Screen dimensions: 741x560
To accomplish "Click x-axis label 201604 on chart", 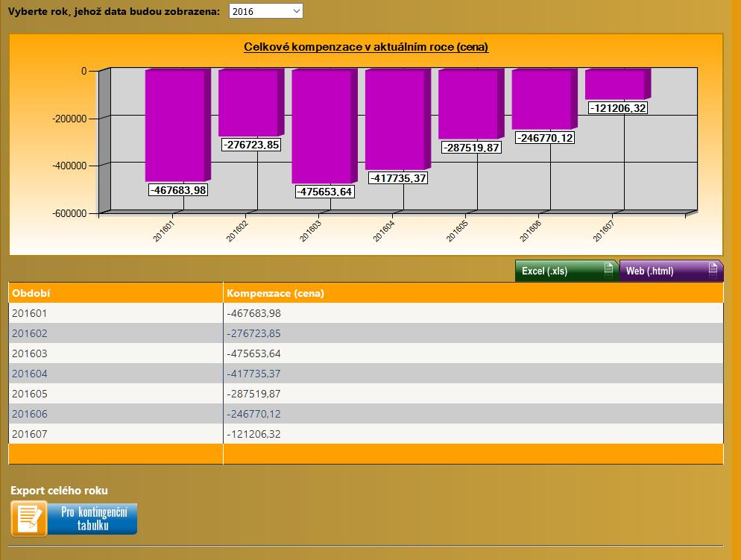I will [x=384, y=231].
